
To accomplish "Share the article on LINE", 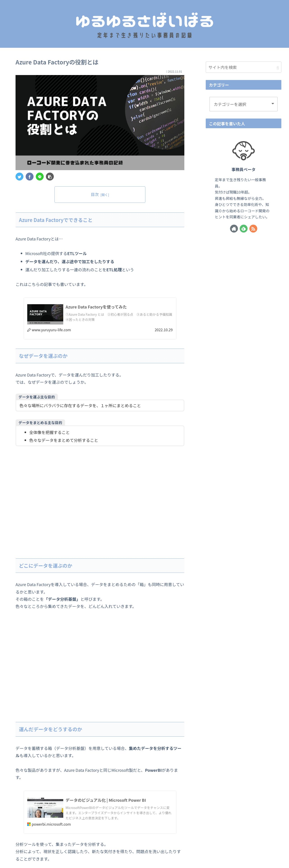I will (x=40, y=177).
